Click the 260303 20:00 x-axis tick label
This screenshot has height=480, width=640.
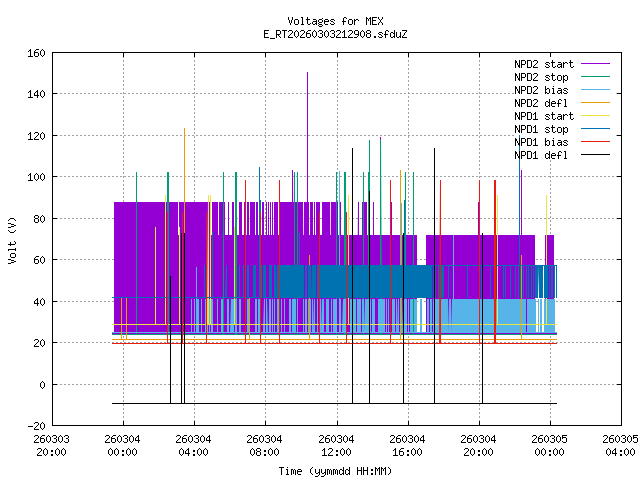click(51, 445)
